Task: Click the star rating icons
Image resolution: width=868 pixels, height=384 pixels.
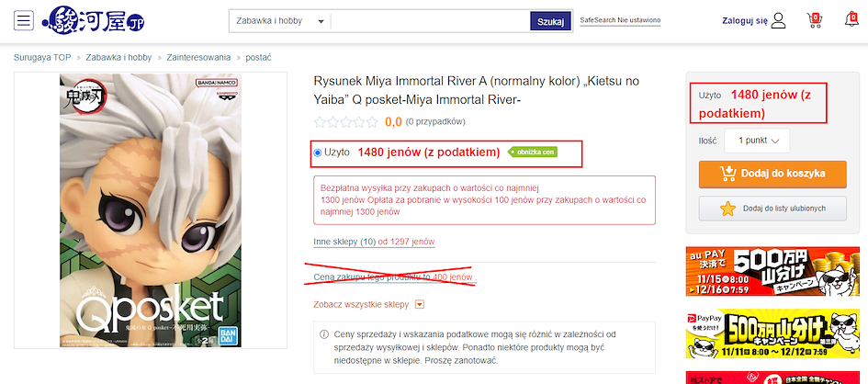Action: click(x=346, y=122)
